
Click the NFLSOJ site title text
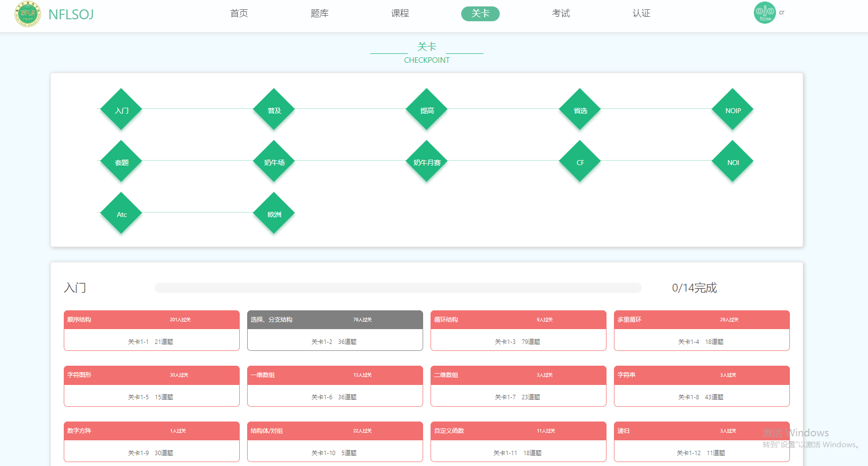click(71, 14)
